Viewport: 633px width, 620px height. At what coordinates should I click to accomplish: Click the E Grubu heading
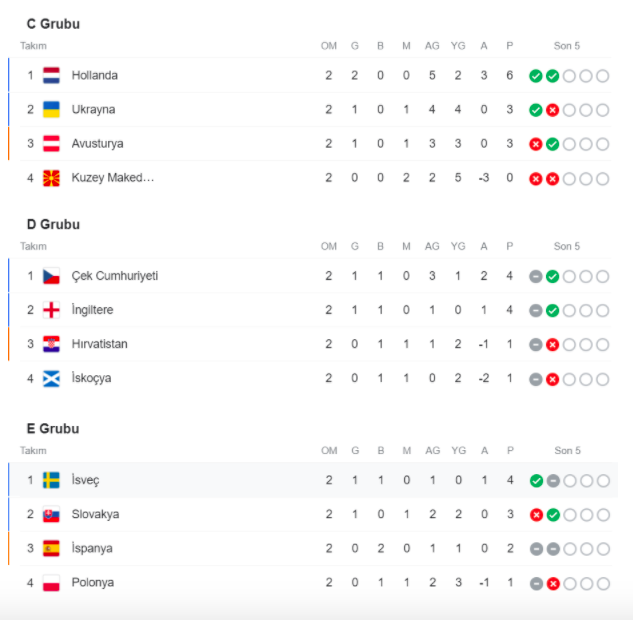53,429
